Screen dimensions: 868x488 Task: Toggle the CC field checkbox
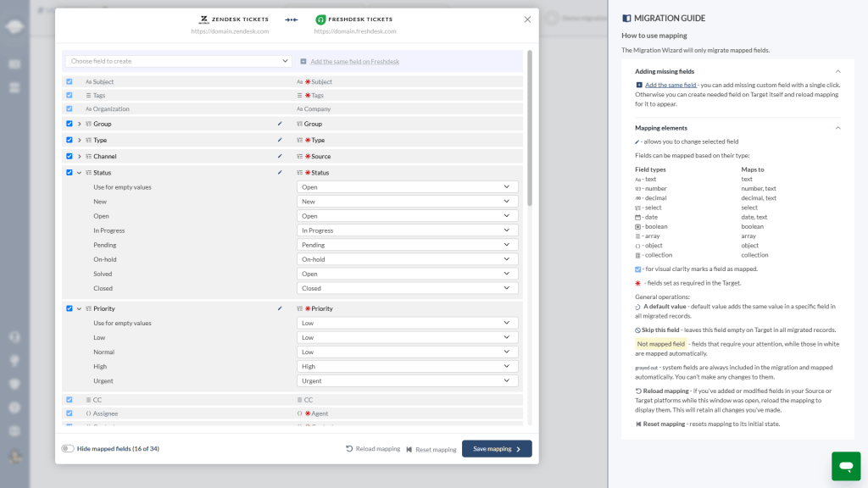point(70,400)
